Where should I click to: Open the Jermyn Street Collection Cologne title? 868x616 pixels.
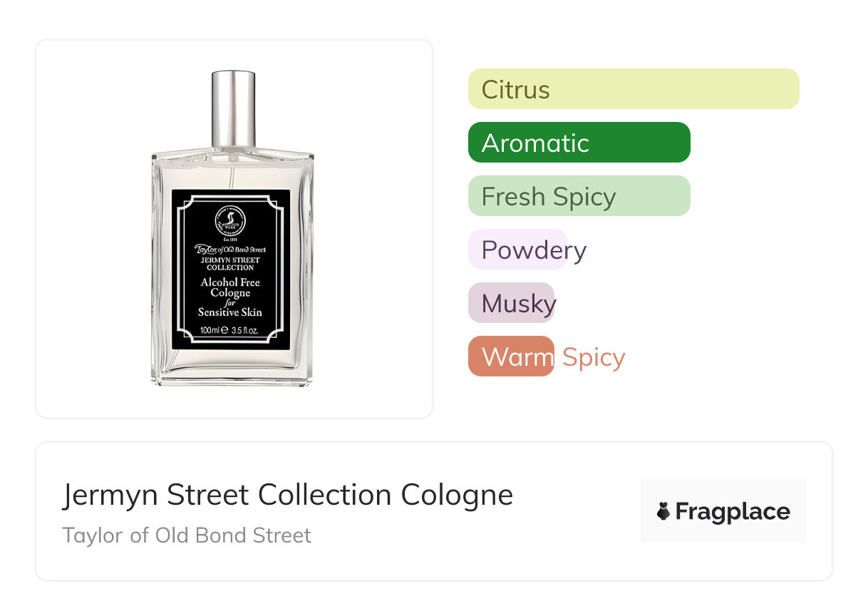click(288, 495)
